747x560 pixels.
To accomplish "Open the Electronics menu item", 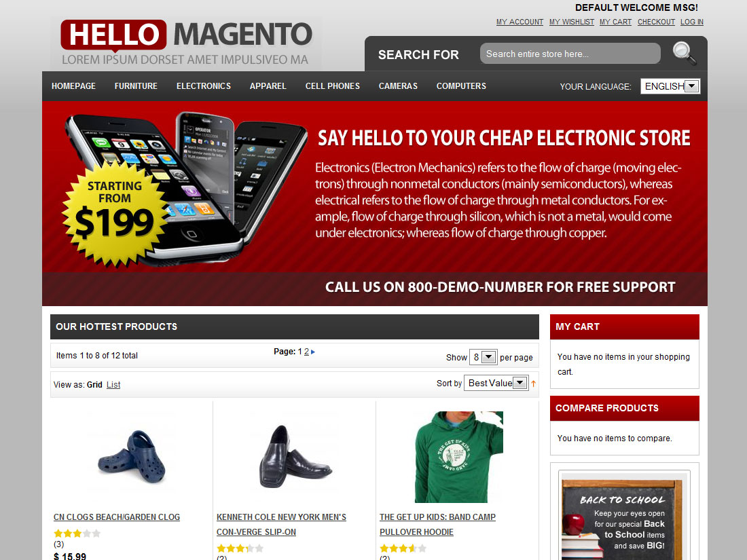I will coord(204,86).
